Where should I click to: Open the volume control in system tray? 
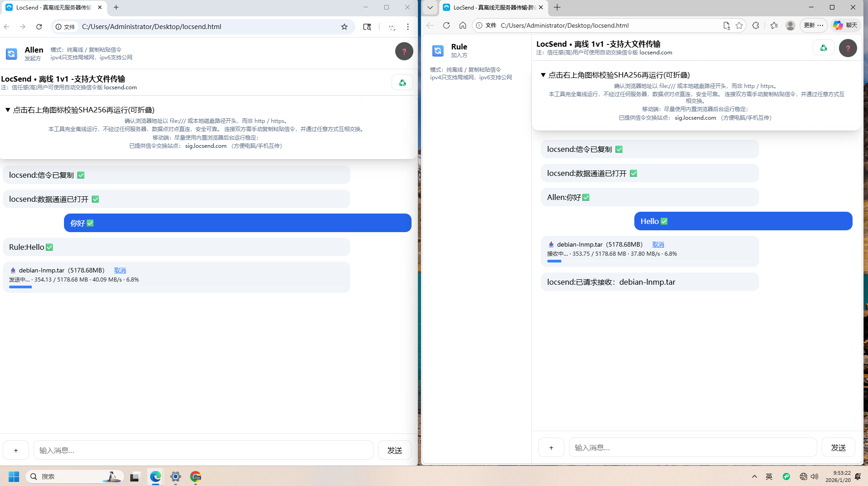[814, 476]
